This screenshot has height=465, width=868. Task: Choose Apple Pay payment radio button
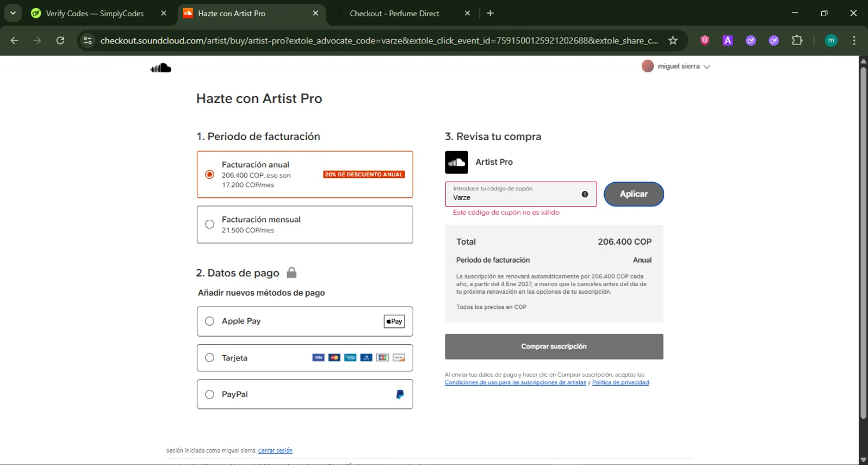click(x=209, y=322)
